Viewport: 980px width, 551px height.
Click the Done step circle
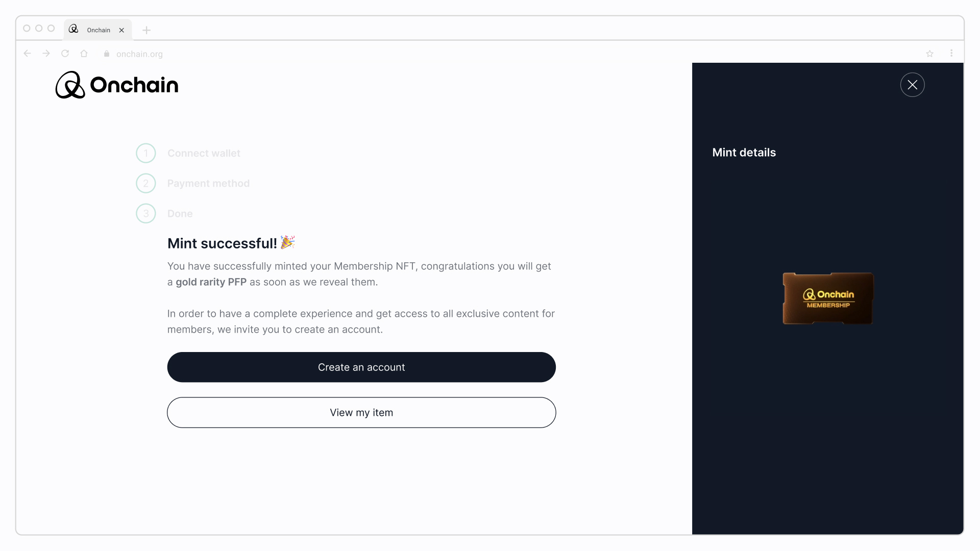[x=145, y=213]
